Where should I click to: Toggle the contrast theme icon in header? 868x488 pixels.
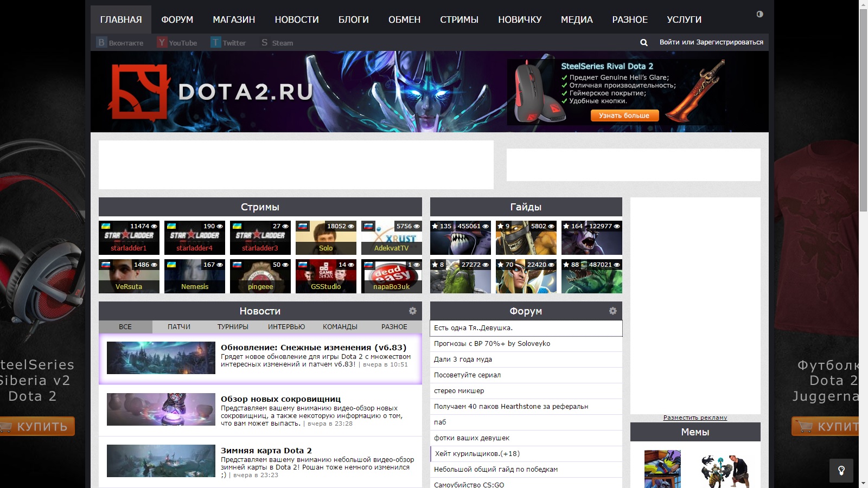click(759, 14)
